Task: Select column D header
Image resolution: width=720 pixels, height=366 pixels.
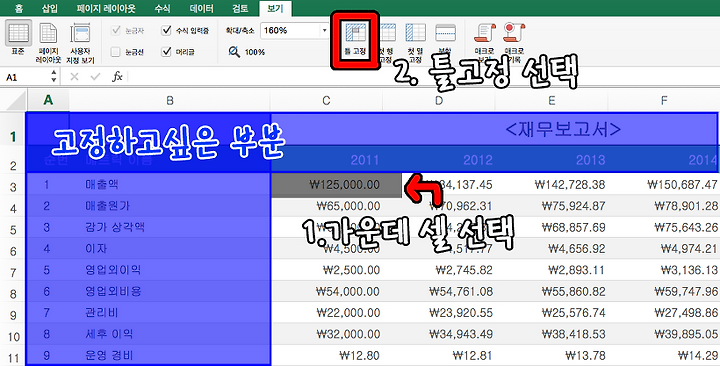Action: click(439, 101)
